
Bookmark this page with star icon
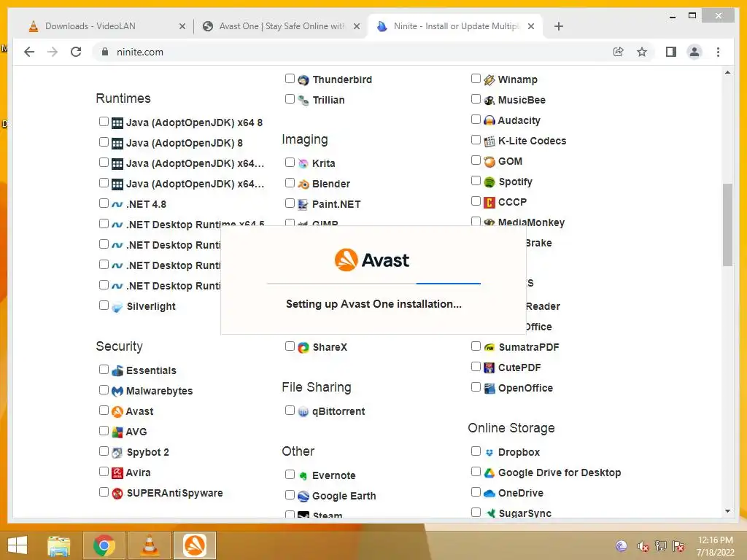click(x=642, y=52)
